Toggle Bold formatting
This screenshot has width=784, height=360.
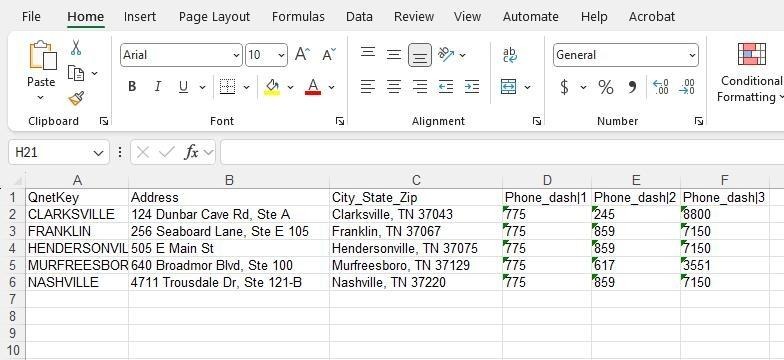tap(132, 86)
